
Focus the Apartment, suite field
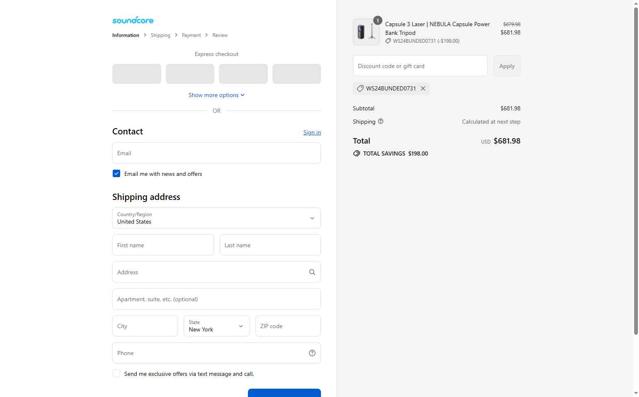[216, 299]
